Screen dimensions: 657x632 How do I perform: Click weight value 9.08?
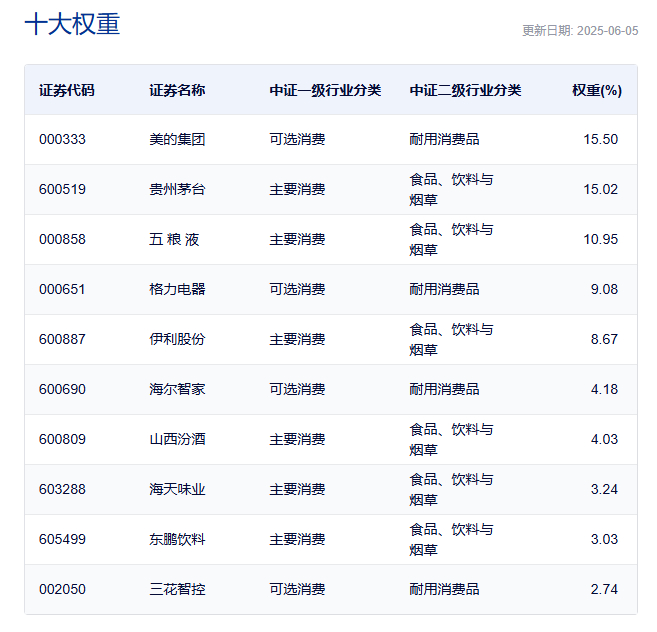[x=604, y=289]
